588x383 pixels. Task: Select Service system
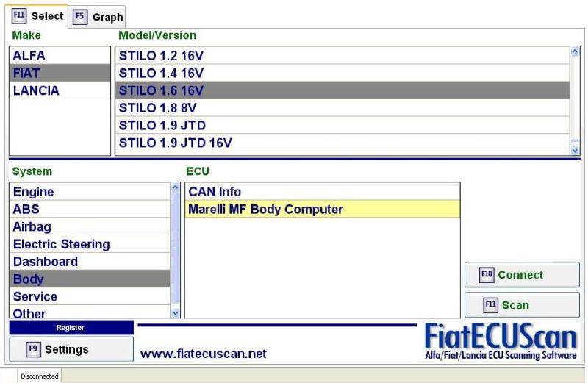coord(90,296)
